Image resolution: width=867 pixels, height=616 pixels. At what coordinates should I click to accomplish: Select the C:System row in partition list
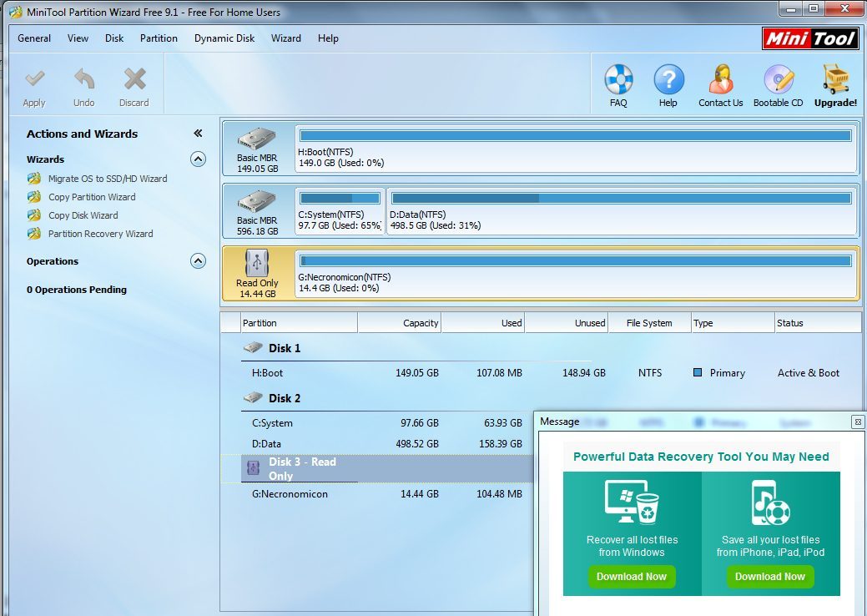point(377,423)
